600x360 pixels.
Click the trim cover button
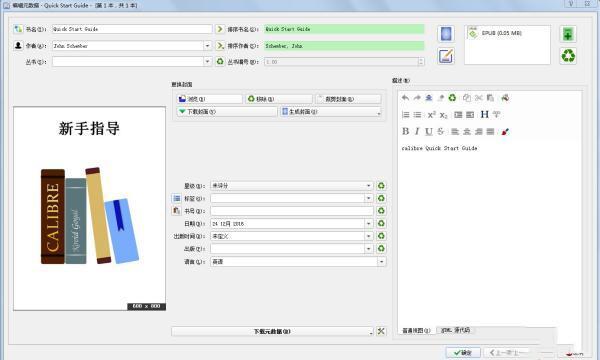(x=348, y=99)
